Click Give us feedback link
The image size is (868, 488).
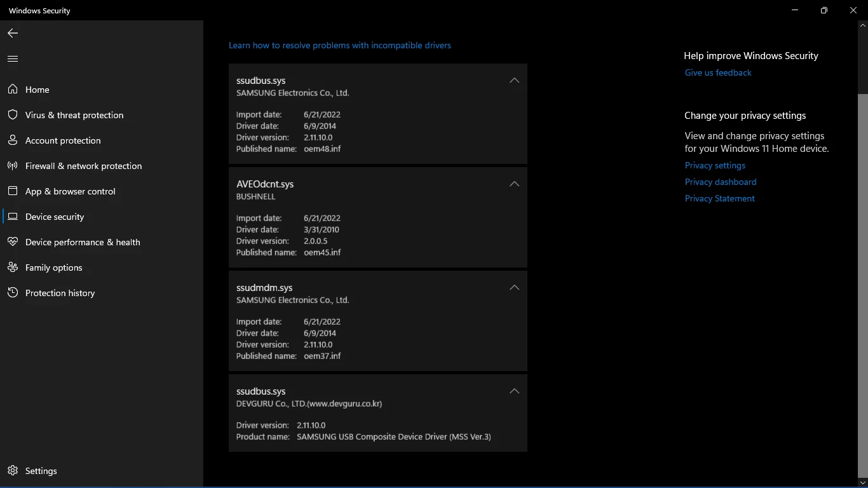(x=718, y=72)
